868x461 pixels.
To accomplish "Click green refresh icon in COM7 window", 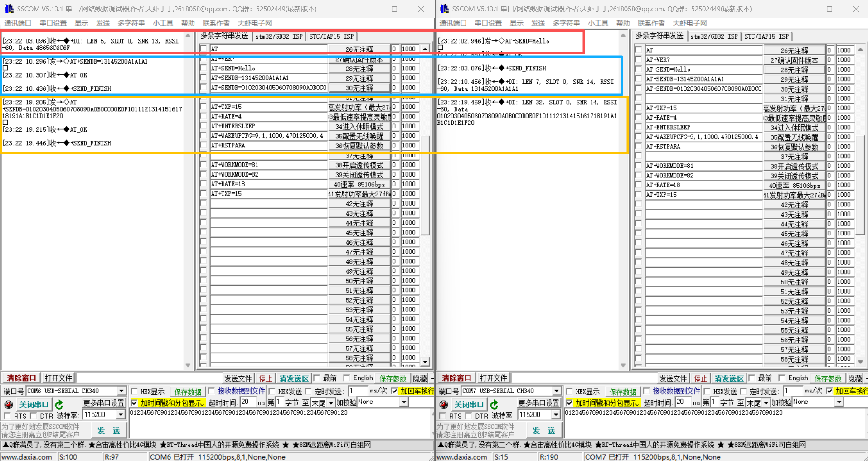I will pos(495,404).
